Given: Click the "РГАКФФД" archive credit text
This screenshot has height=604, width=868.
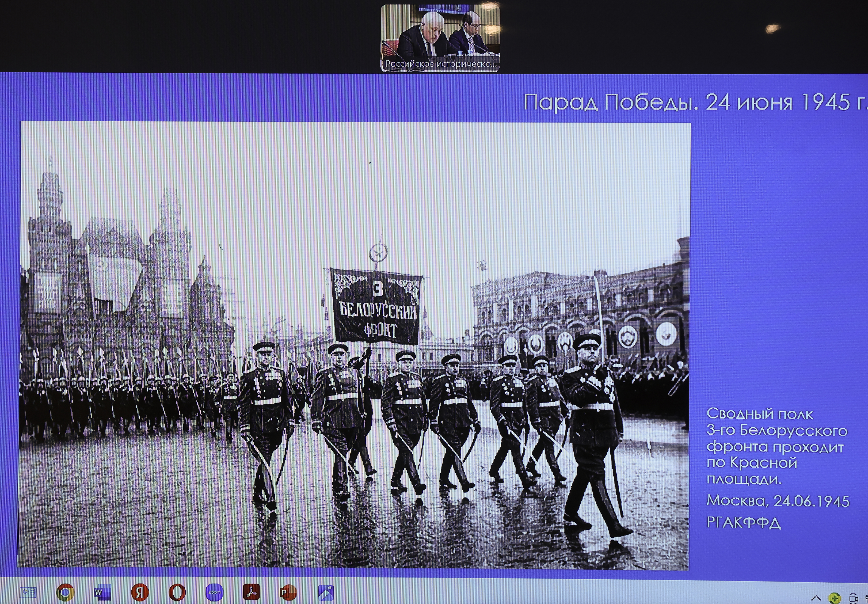Looking at the screenshot, I should coord(743,523).
